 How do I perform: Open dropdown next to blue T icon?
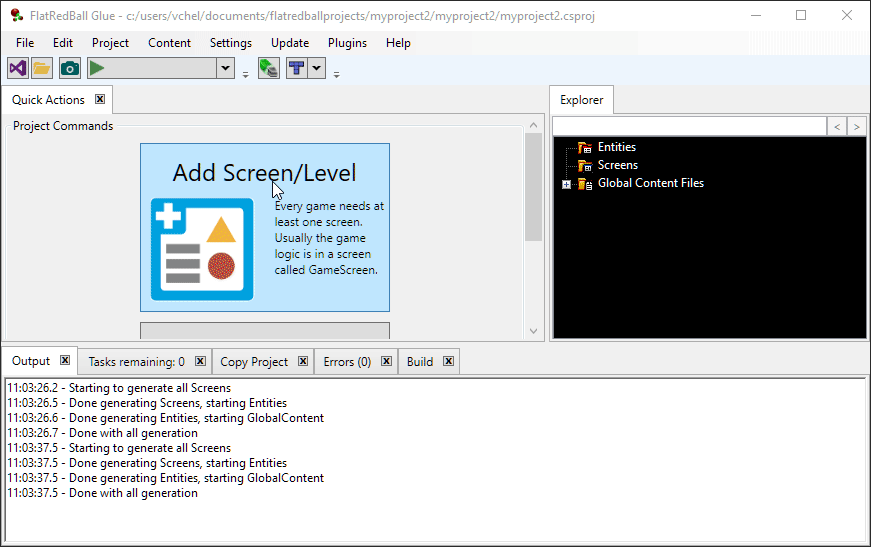316,68
